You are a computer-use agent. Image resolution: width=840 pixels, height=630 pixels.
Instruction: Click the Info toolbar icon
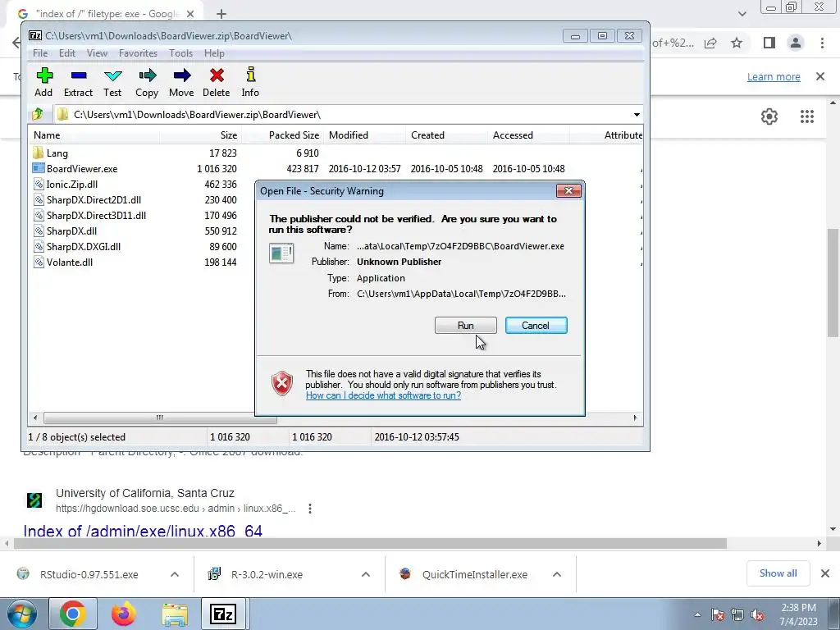pos(250,75)
